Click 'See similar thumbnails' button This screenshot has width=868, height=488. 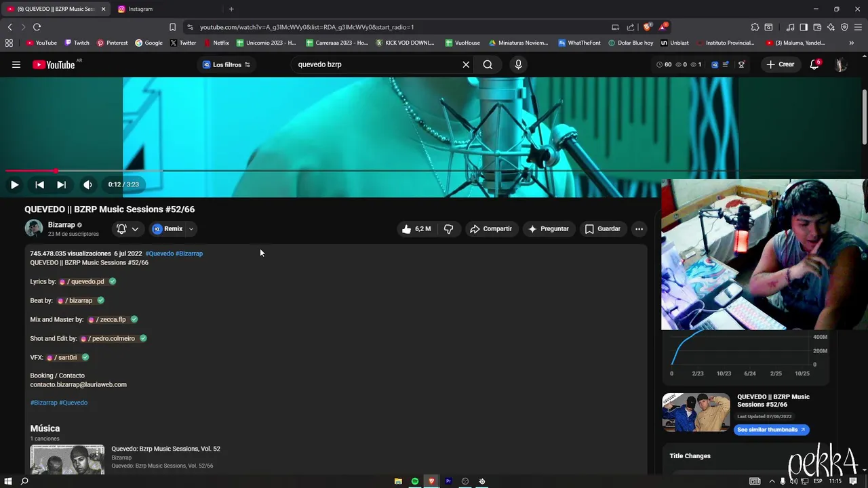coord(771,430)
